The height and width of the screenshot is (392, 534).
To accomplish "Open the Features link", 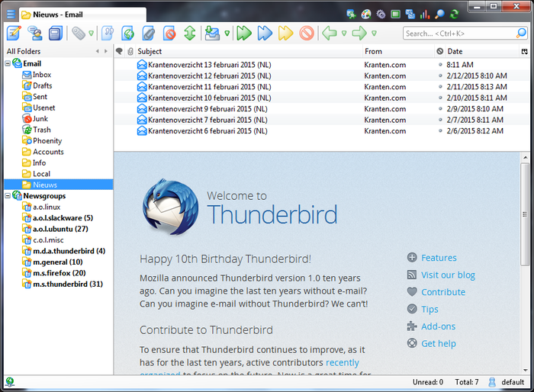I will [x=439, y=258].
